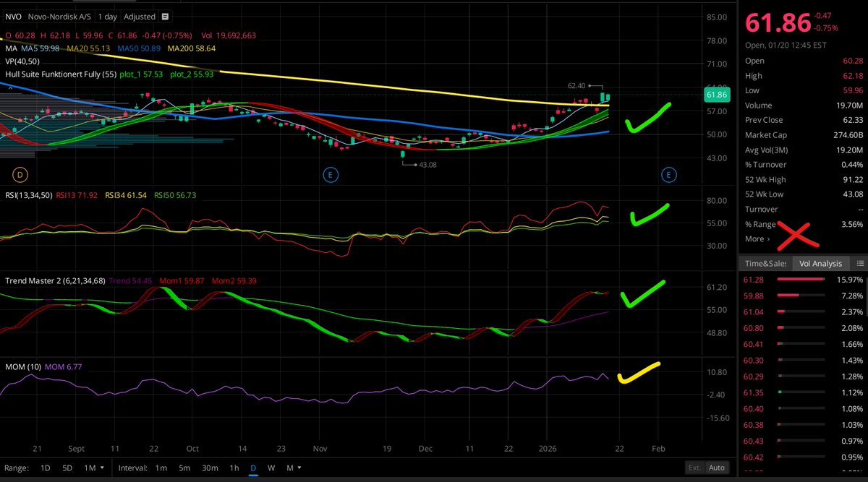The image size is (868, 482).
Task: Select the 5m interval
Action: 184,468
